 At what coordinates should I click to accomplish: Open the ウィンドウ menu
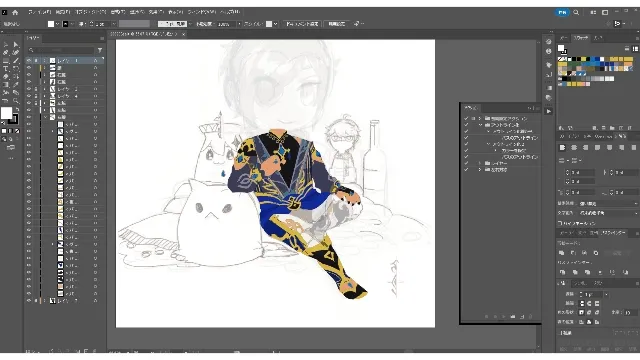tap(202, 12)
